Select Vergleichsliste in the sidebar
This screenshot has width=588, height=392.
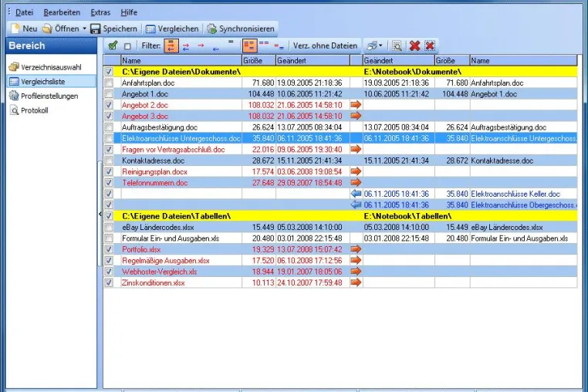[x=52, y=81]
